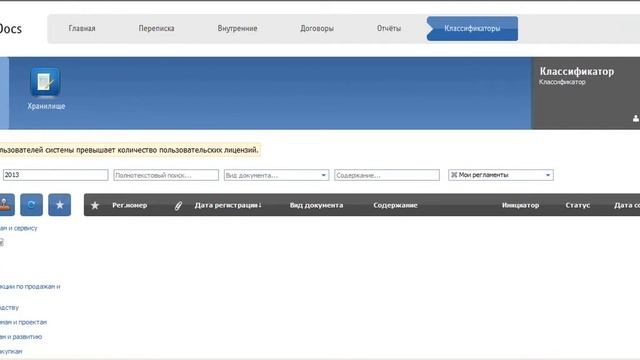Sort by Статус column
This screenshot has height=360, width=640.
(578, 205)
